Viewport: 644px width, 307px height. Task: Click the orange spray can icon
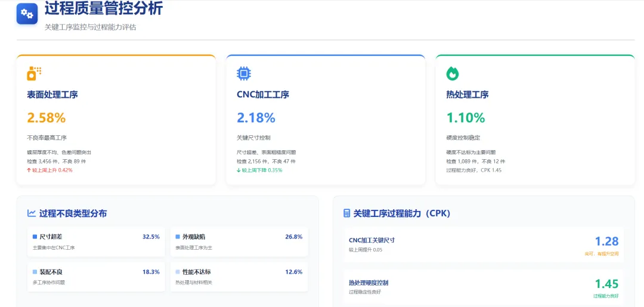(34, 73)
